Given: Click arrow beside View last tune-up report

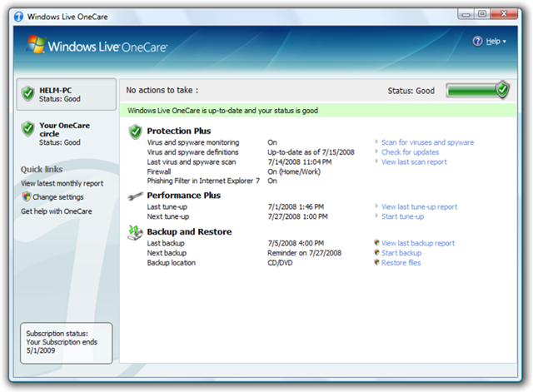Looking at the screenshot, I should tap(376, 206).
